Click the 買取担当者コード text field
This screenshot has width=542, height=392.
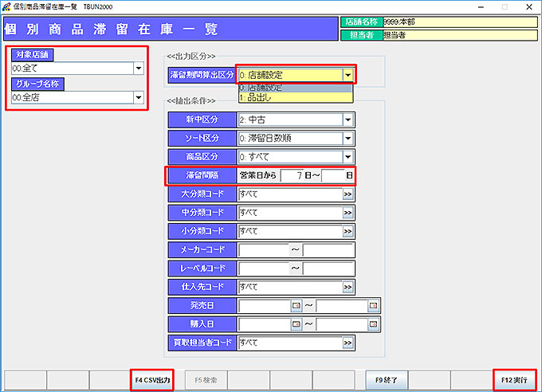290,343
